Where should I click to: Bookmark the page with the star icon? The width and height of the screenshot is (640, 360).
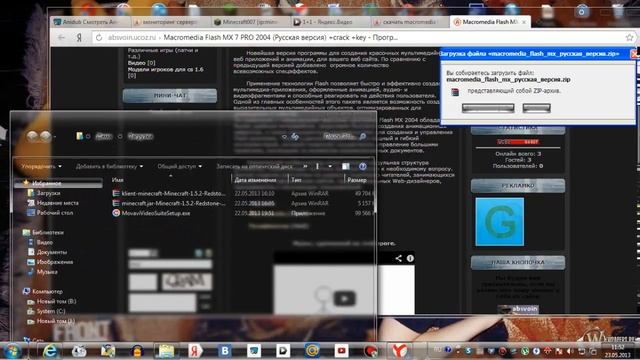click(x=629, y=38)
